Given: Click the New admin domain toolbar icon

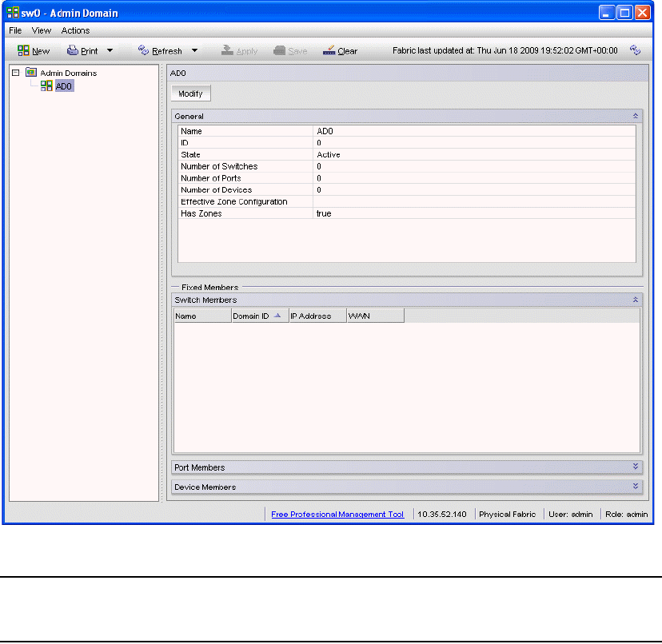Looking at the screenshot, I should (x=23, y=50).
